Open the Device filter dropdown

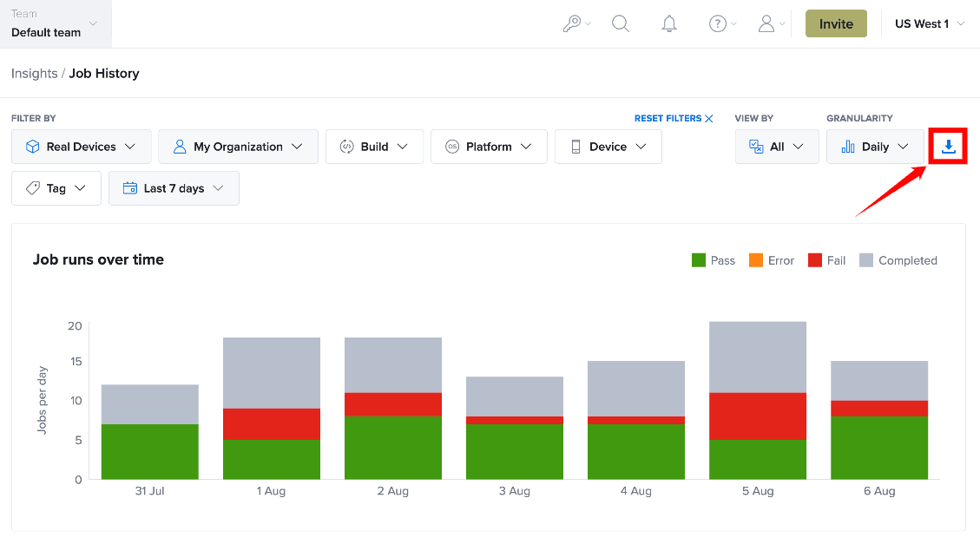[x=608, y=147]
